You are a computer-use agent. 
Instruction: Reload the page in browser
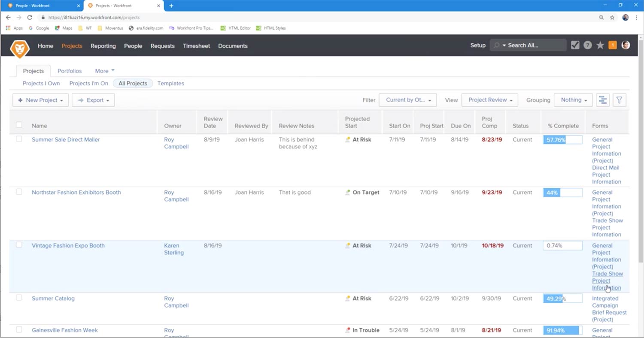point(30,18)
